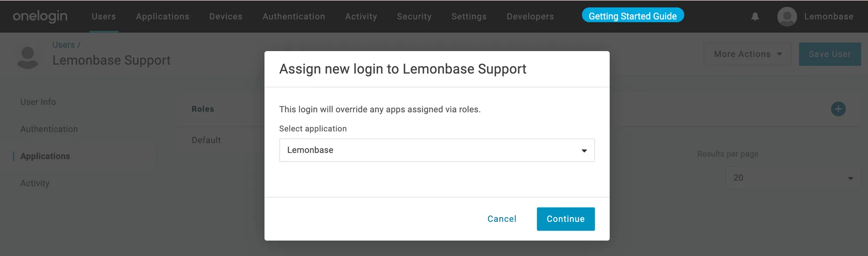This screenshot has height=256, width=868.
Task: Click the Continue button
Action: (x=566, y=219)
